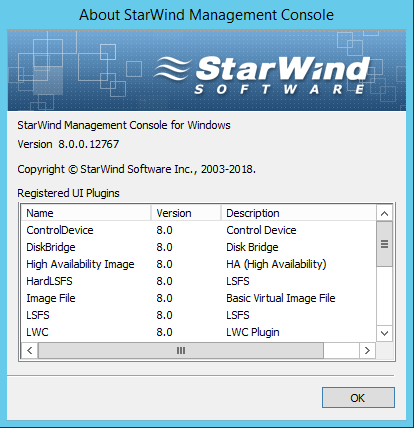Click the 'Basic Virtual Image File' description
This screenshot has width=415, height=428.
[x=281, y=298]
